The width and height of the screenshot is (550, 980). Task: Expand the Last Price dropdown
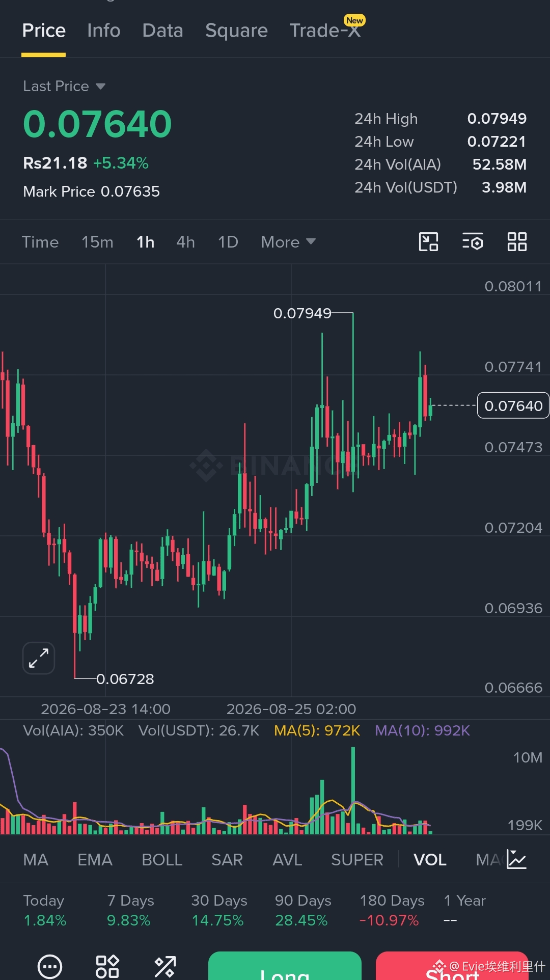coord(64,86)
